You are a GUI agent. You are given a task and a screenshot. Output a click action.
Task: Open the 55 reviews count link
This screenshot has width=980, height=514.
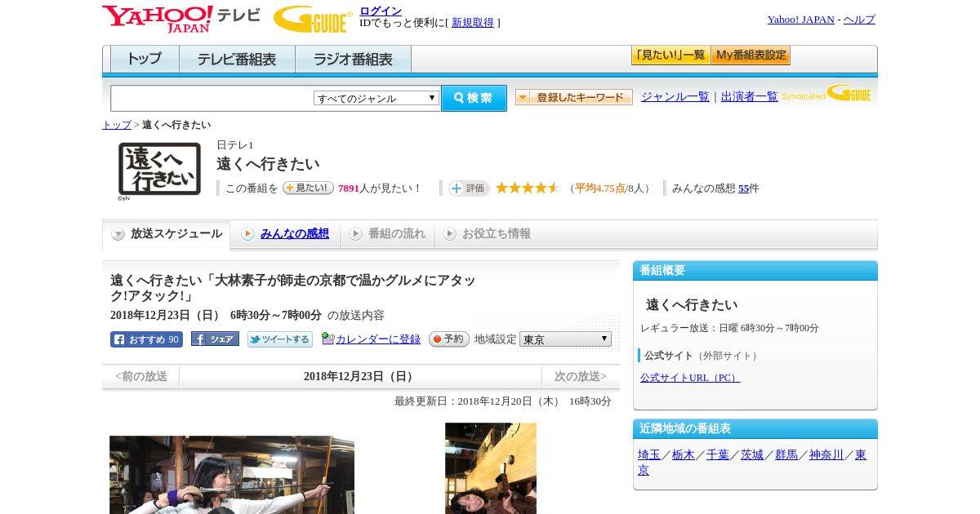743,188
